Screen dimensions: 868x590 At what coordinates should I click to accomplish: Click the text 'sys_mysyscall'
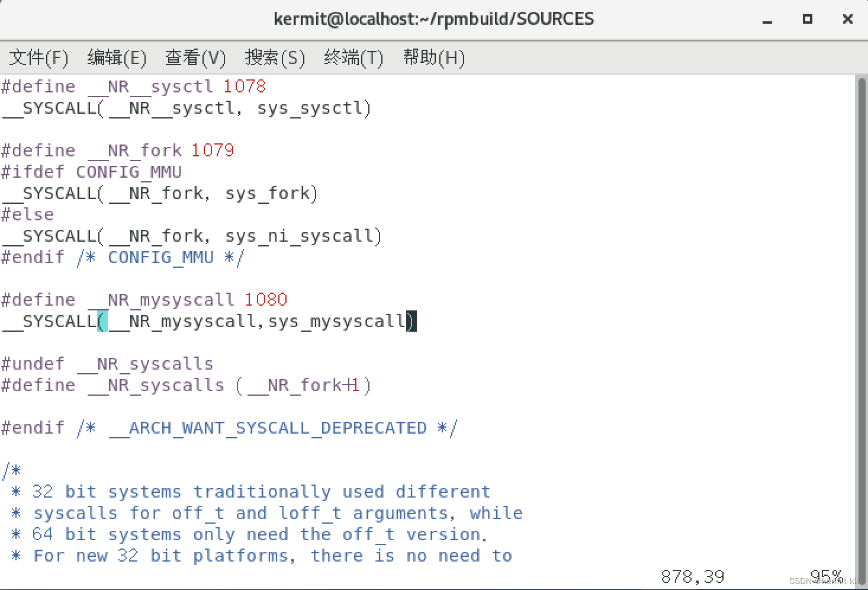point(337,321)
